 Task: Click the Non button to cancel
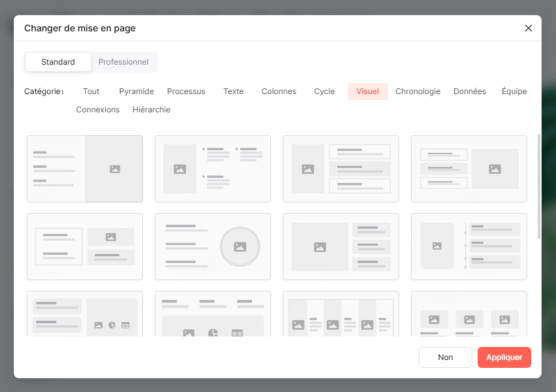click(x=446, y=357)
